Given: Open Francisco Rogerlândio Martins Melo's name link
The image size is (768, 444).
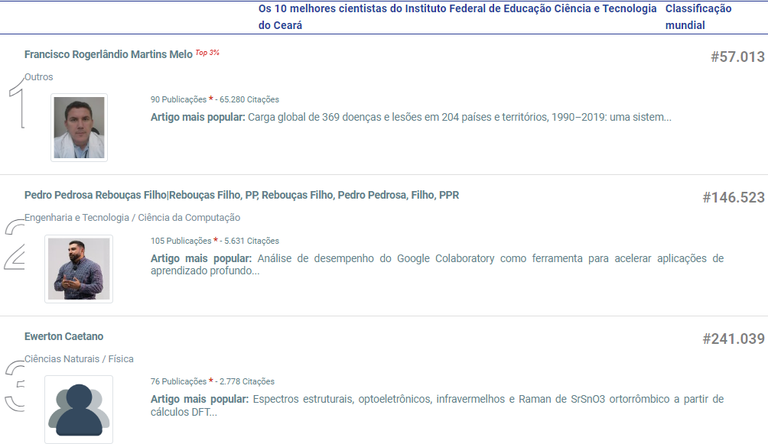Looking at the screenshot, I should (108, 54).
